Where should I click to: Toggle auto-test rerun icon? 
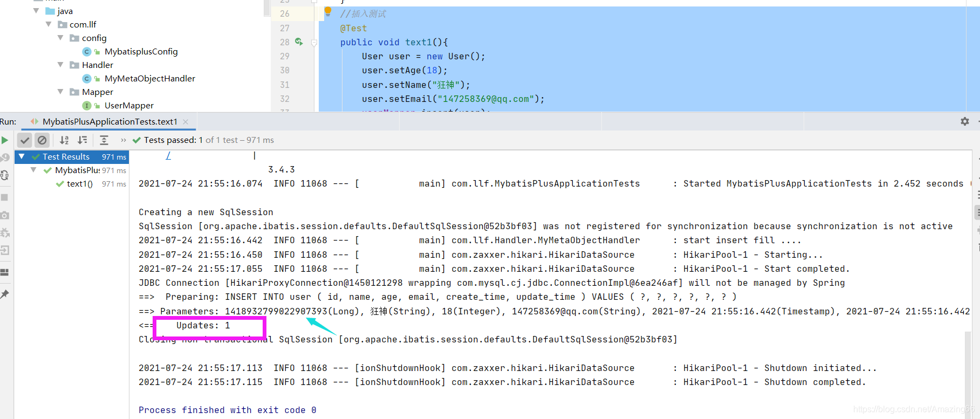tap(5, 175)
